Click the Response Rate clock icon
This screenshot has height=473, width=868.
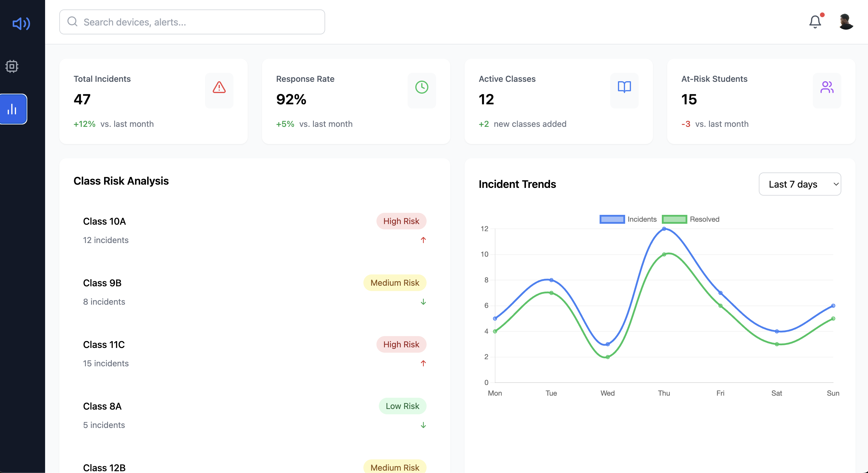(422, 87)
